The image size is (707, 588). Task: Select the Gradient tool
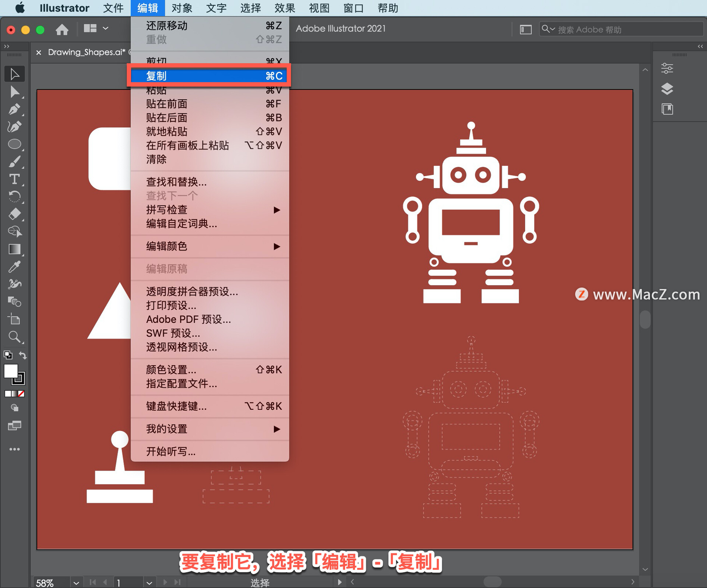[15, 249]
